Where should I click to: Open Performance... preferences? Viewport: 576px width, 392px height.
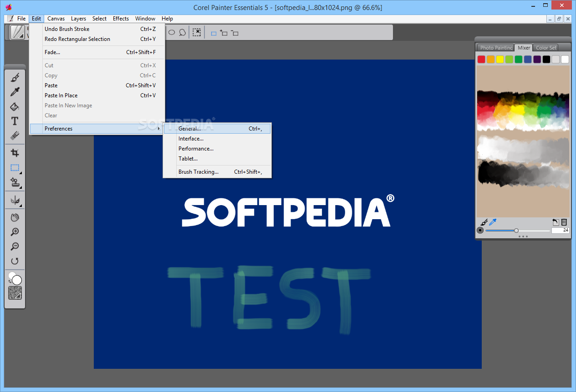pyautogui.click(x=217, y=149)
